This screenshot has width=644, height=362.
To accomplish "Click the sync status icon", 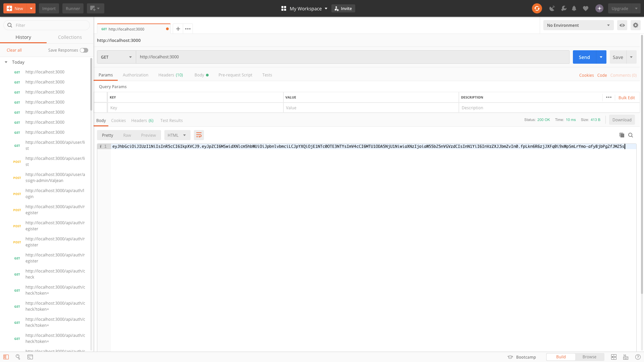I will click(x=537, y=8).
